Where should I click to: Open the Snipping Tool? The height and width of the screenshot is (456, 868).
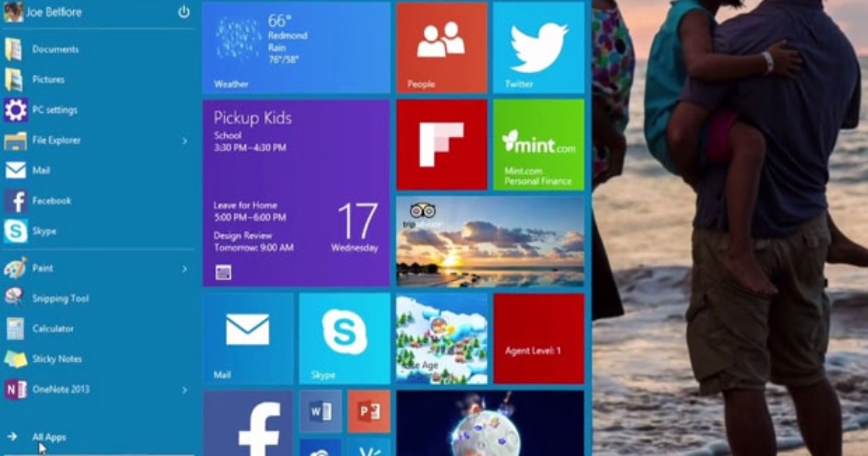61,298
